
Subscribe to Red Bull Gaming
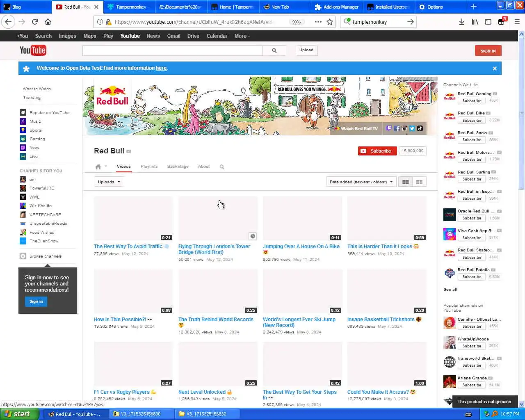pos(472,101)
